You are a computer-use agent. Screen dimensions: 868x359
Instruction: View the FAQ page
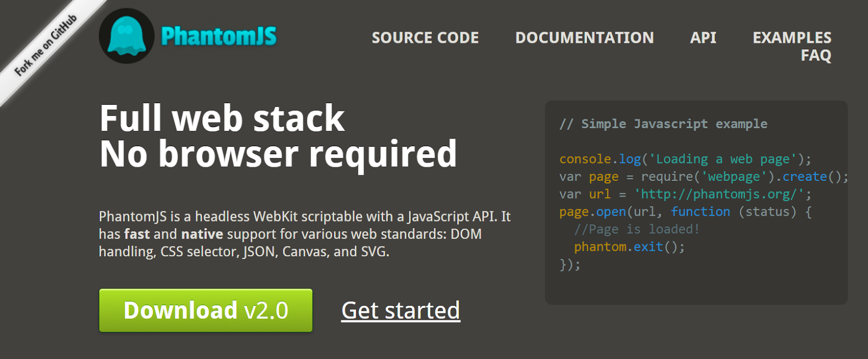[816, 55]
